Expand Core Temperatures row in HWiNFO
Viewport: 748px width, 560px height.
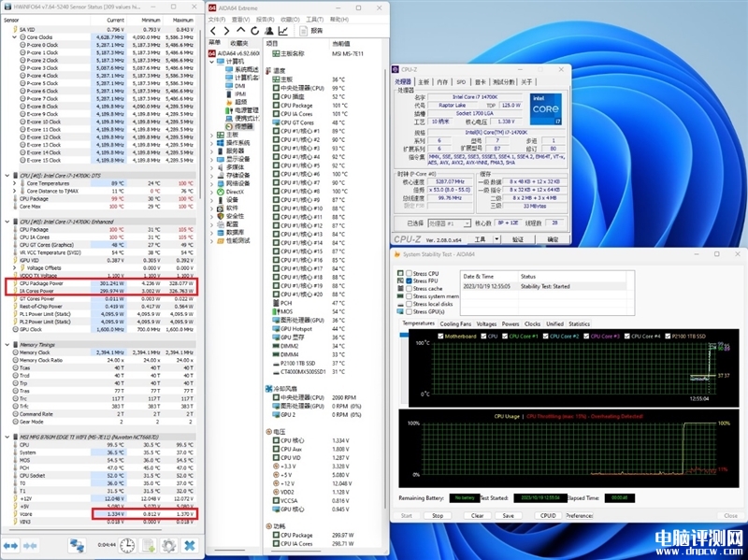pos(14,183)
